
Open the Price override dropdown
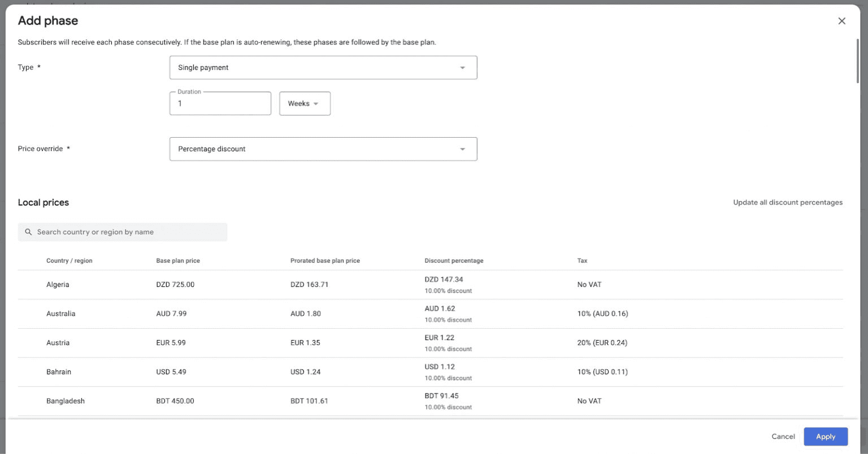tap(323, 149)
